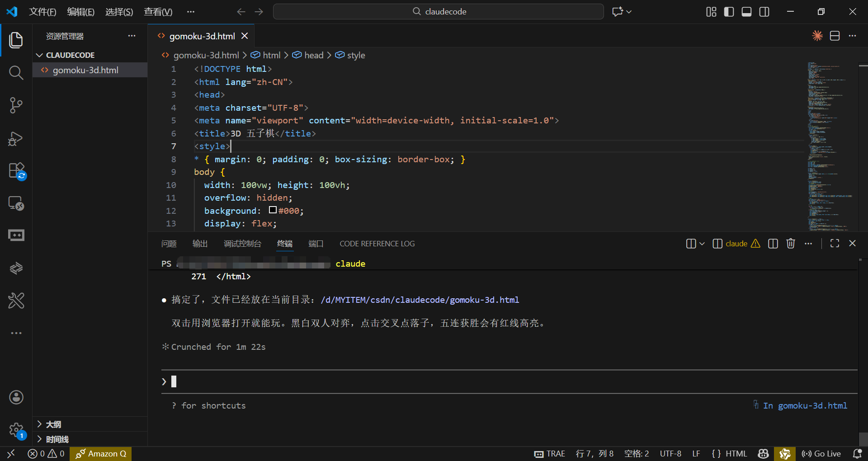Open the #000 background color swatch
This screenshot has height=461, width=868.
[x=273, y=210]
